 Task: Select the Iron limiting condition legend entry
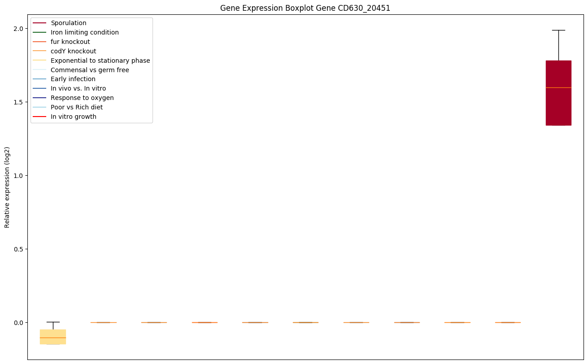[84, 32]
